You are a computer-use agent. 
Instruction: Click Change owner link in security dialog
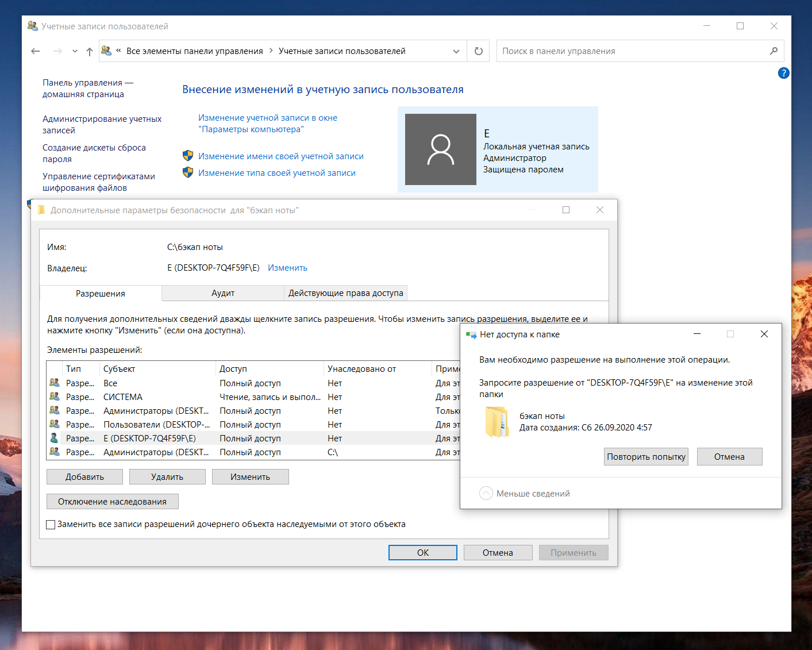point(287,268)
